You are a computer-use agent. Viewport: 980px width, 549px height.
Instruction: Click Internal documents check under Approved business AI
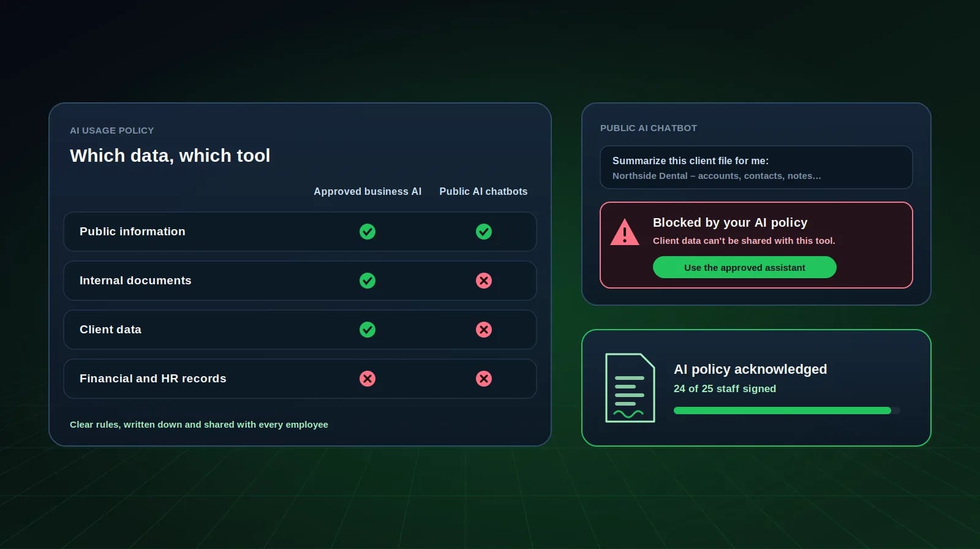367,281
